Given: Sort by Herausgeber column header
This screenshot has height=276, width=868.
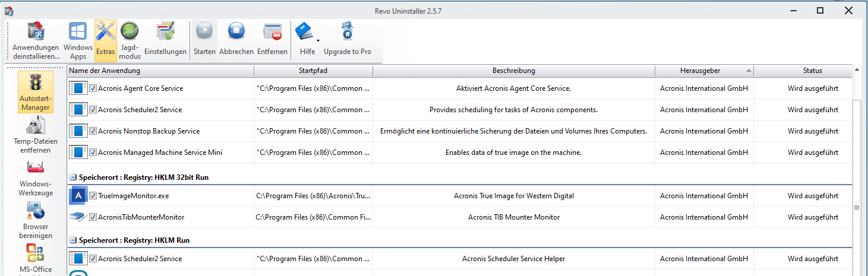Looking at the screenshot, I should [x=700, y=71].
